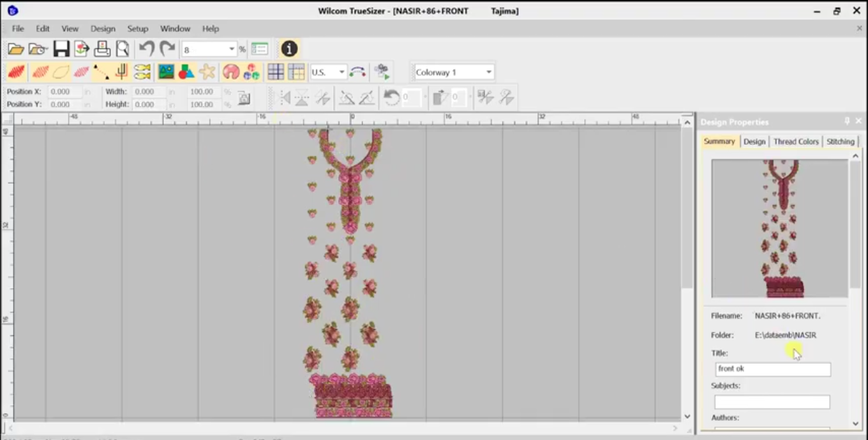Open the File menu

pyautogui.click(x=18, y=29)
